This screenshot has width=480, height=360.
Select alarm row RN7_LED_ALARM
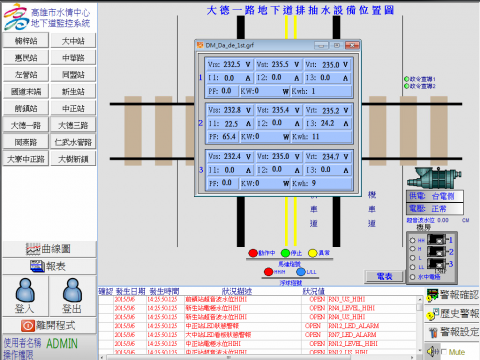tap(258, 334)
